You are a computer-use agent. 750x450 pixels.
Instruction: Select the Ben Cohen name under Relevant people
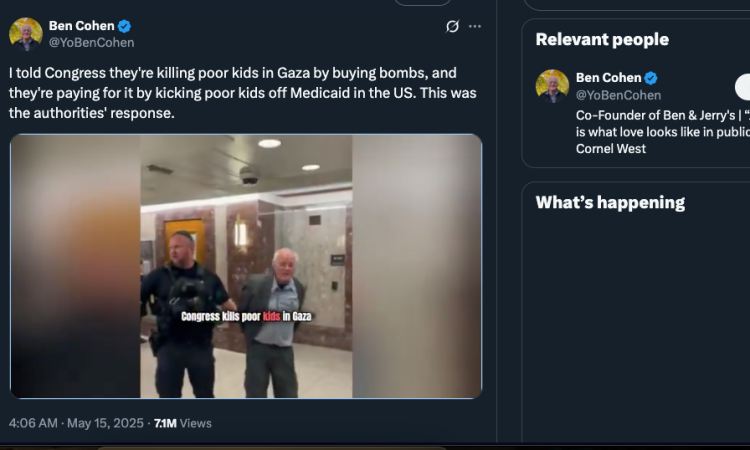tap(608, 78)
